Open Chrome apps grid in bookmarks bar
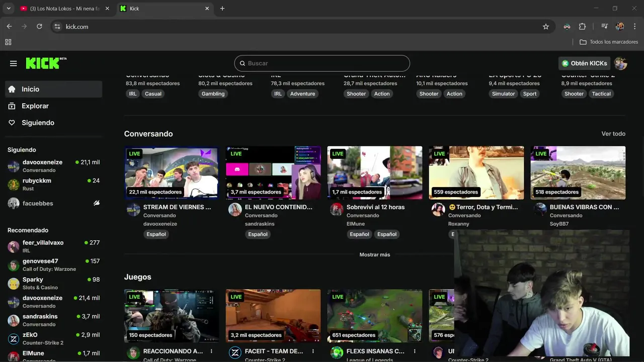The height and width of the screenshot is (362, 644). (x=8, y=42)
